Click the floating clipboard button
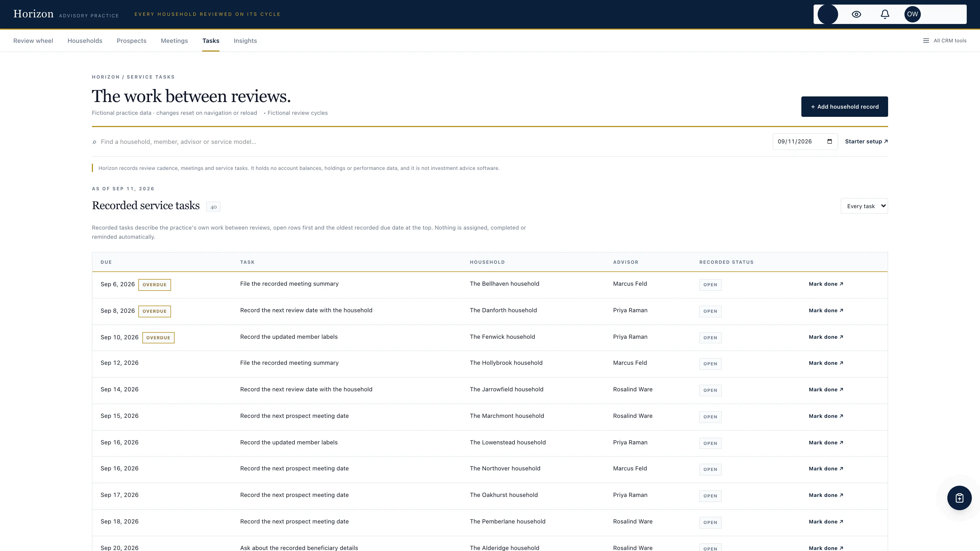Screen dimensions: 980x551 [959, 498]
